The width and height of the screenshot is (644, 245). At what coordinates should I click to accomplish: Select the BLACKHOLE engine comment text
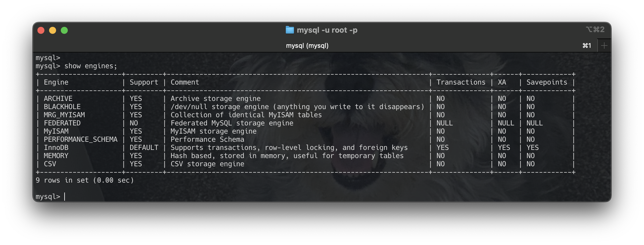pos(298,106)
